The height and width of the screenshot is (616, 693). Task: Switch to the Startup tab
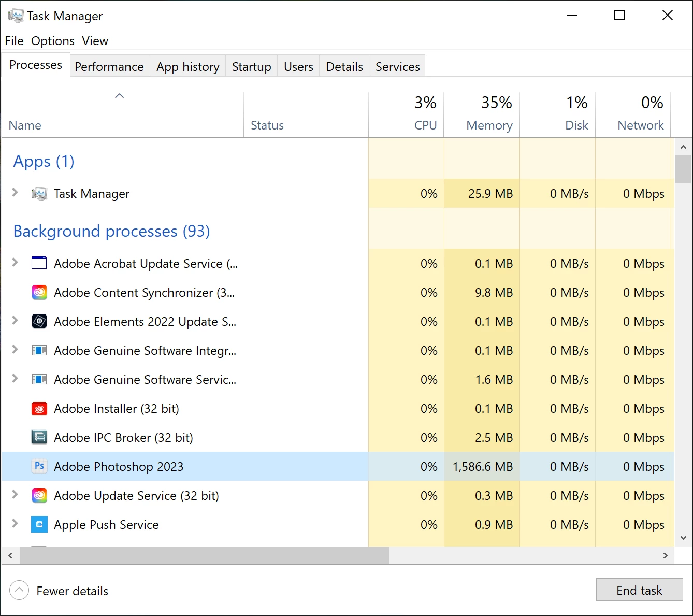pyautogui.click(x=252, y=67)
